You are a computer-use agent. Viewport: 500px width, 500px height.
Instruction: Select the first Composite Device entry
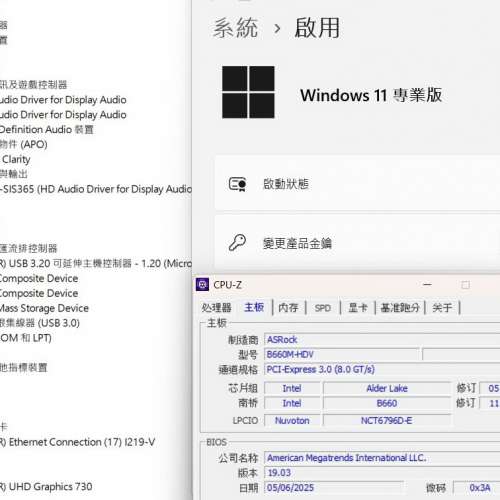[x=39, y=278]
